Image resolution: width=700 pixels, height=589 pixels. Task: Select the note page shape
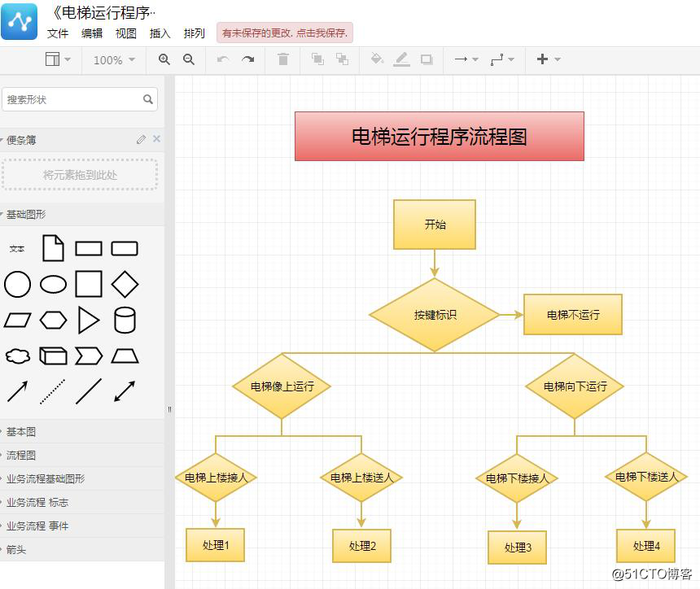[53, 248]
